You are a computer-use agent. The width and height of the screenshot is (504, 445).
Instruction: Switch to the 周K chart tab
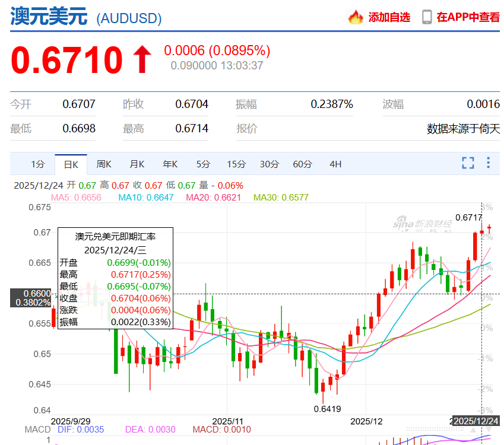click(104, 164)
